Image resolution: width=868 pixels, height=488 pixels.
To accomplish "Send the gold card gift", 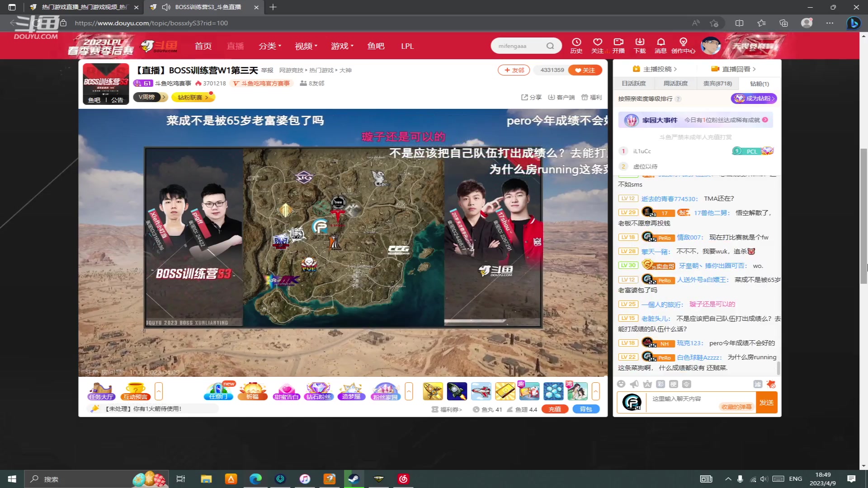I will tap(505, 391).
